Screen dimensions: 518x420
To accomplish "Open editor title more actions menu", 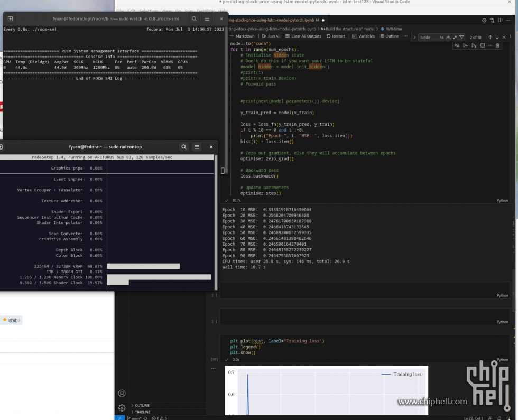I will [508, 20].
